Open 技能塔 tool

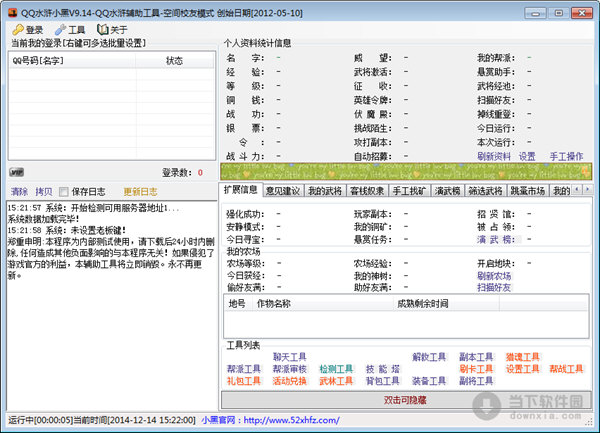pos(383,369)
